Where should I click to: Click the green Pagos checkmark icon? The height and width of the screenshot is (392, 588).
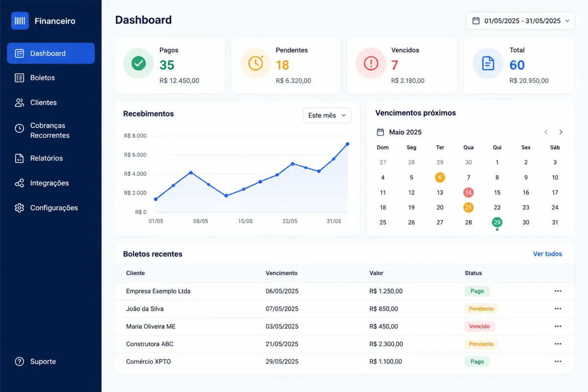click(139, 63)
